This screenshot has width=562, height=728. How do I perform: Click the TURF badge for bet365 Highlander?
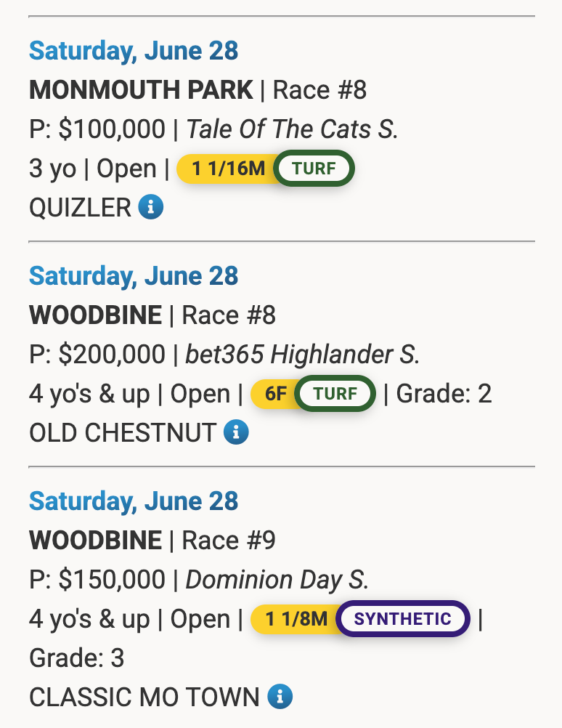click(x=335, y=393)
